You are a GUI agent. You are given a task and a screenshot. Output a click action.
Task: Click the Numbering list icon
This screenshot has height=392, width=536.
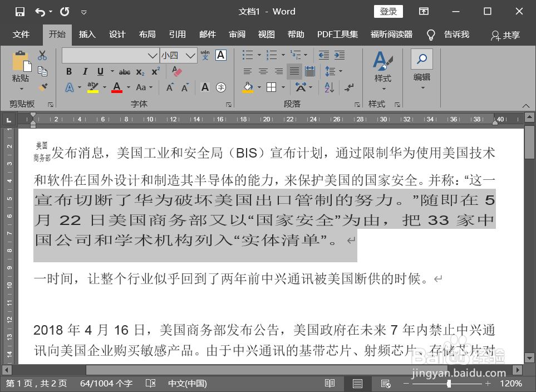point(272,55)
